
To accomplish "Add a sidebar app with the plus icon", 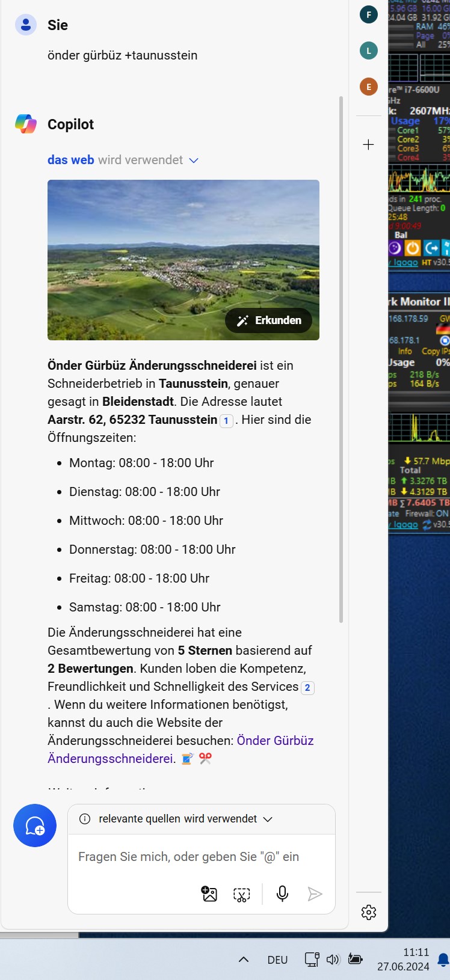I will (x=369, y=144).
